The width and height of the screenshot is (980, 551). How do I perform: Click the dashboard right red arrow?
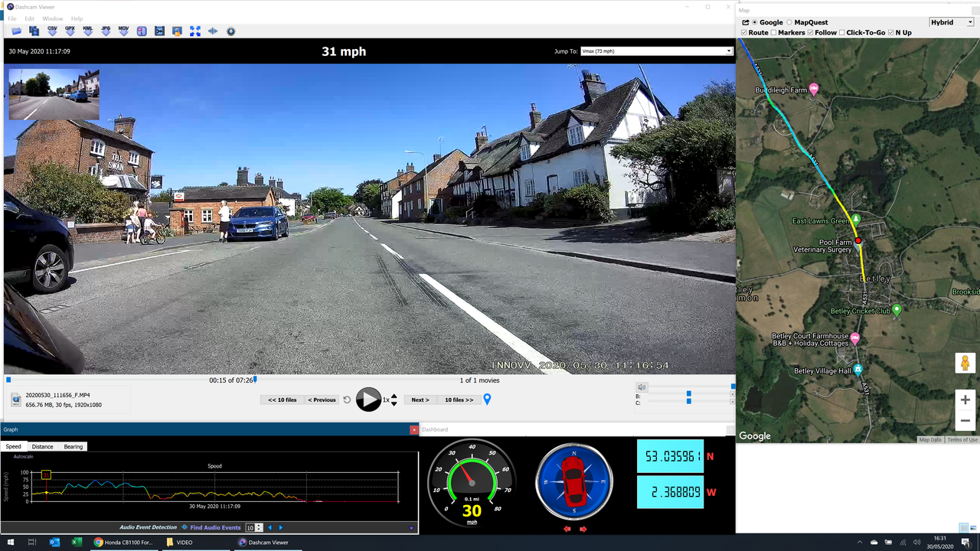click(583, 529)
